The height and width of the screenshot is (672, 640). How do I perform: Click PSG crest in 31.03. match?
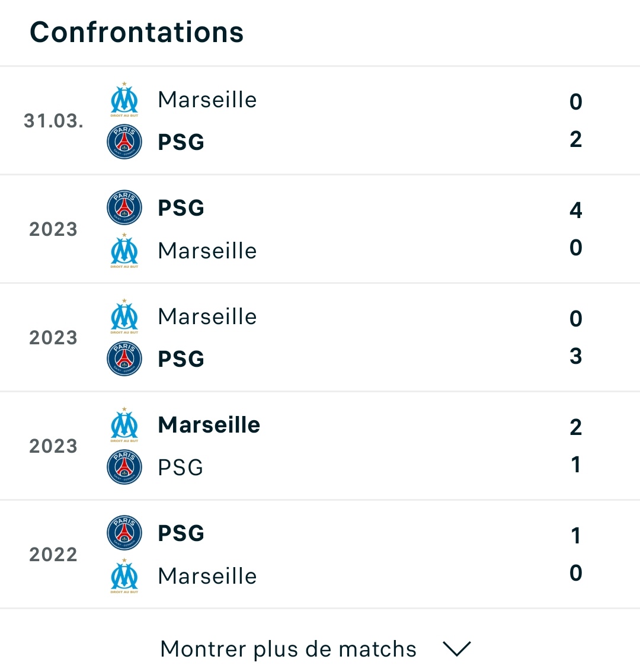click(124, 142)
